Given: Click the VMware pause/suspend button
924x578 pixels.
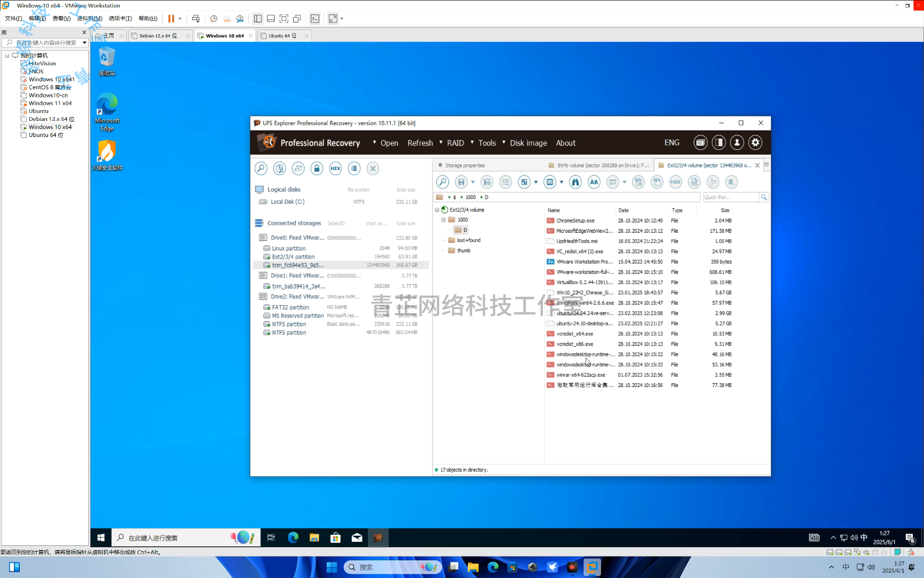Looking at the screenshot, I should pos(171,19).
